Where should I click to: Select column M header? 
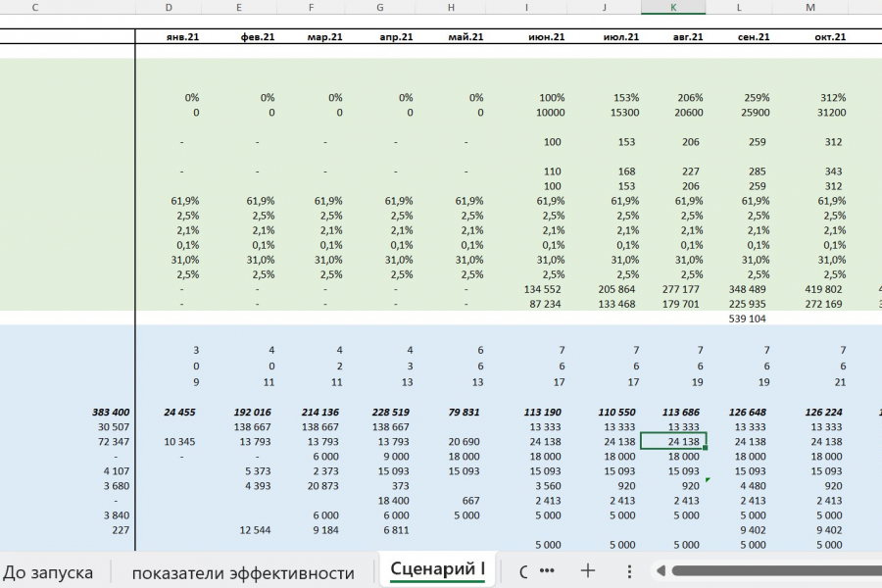click(810, 7)
